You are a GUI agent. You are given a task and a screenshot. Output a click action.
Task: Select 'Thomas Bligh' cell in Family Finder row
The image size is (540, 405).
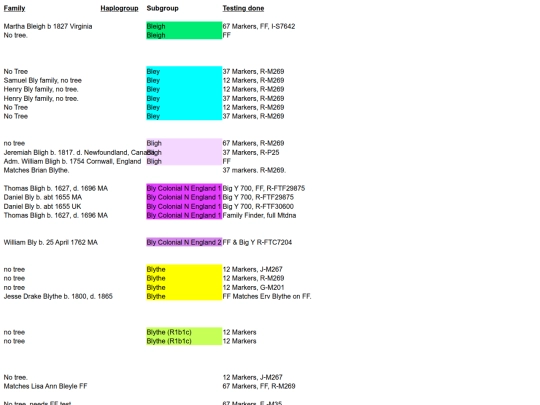(56, 216)
